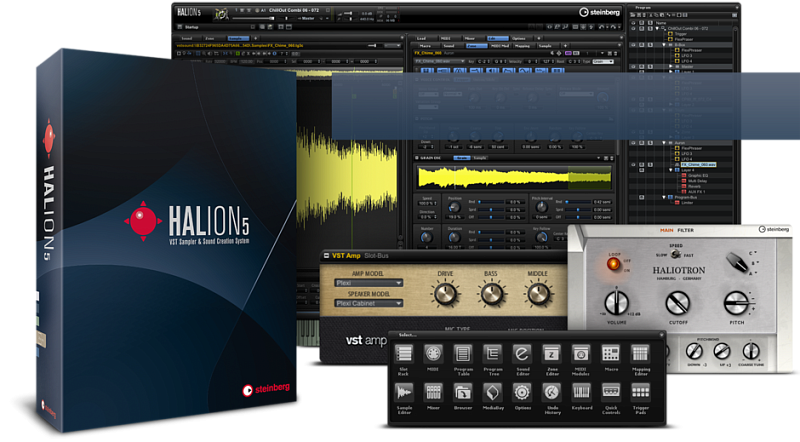Open the Zone Editor icon

pyautogui.click(x=551, y=353)
